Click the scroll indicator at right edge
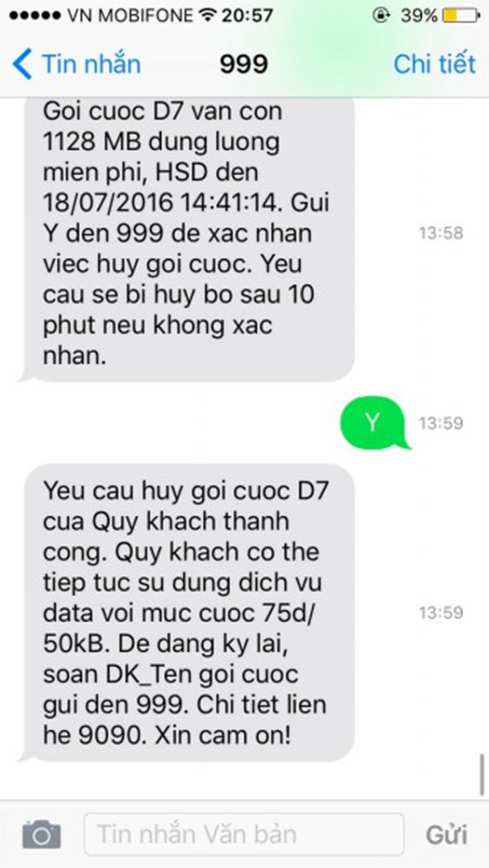The width and height of the screenshot is (489, 868). 482,774
